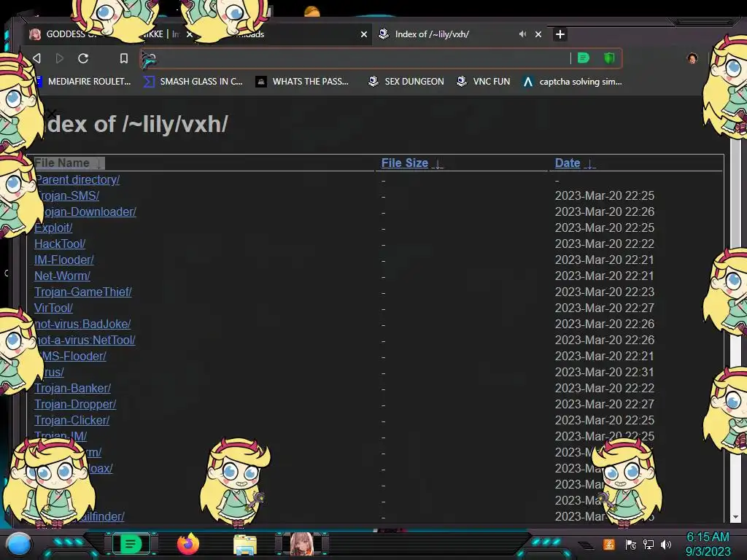
Task: Close the Index of /~lily/vxh/ tab
Action: (538, 34)
